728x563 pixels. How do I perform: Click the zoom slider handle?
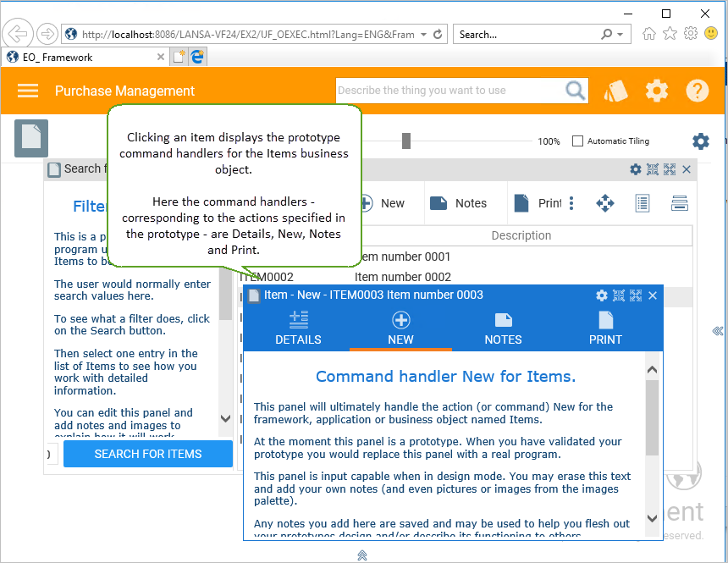[406, 141]
